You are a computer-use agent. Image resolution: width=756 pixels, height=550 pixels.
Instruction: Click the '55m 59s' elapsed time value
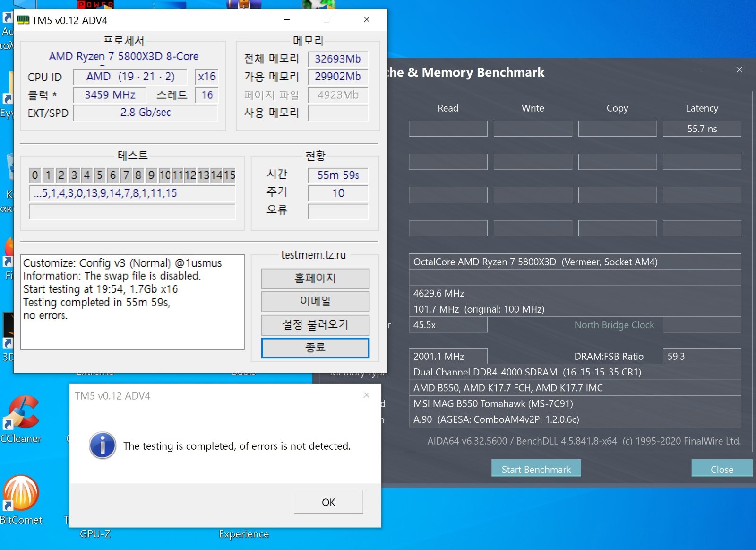click(x=338, y=175)
